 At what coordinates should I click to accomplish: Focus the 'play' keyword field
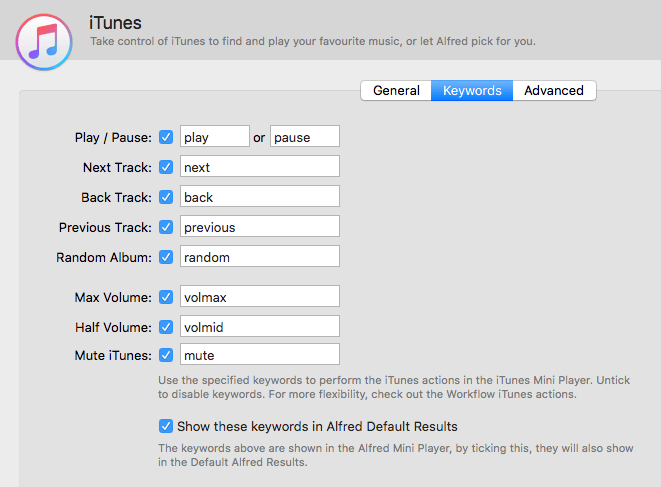(215, 136)
